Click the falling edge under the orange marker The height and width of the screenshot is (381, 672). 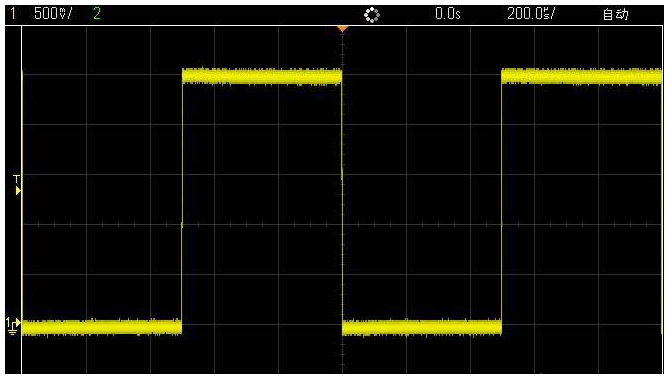342,201
